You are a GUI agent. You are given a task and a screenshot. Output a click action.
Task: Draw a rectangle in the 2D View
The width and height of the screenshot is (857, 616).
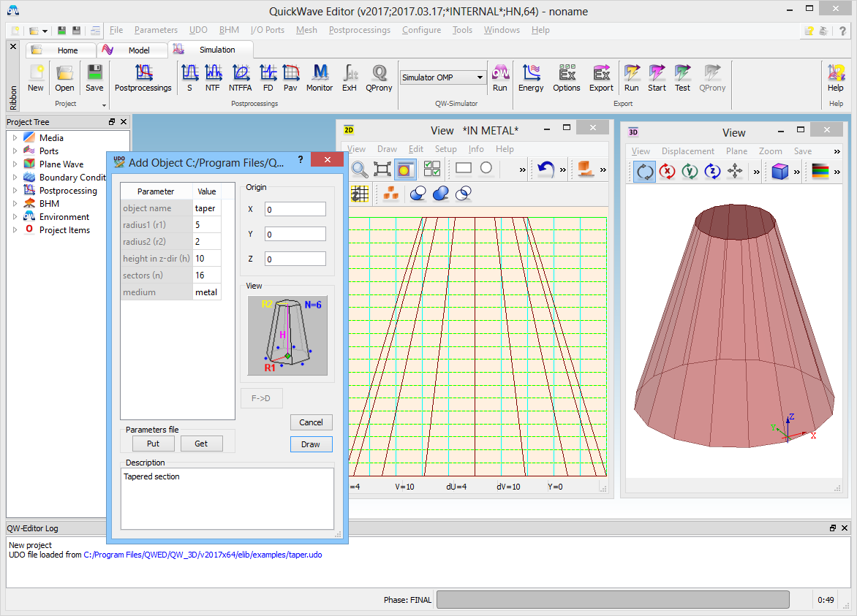pyautogui.click(x=464, y=168)
